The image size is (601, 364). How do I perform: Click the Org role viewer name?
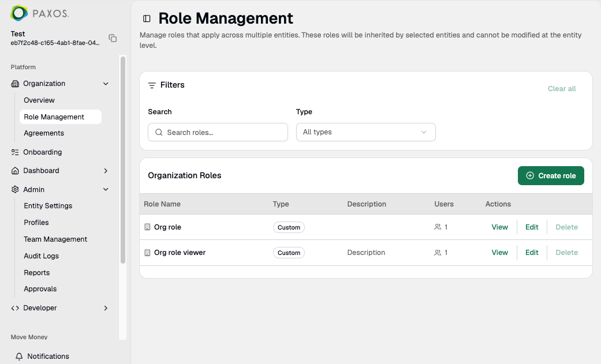tap(180, 253)
